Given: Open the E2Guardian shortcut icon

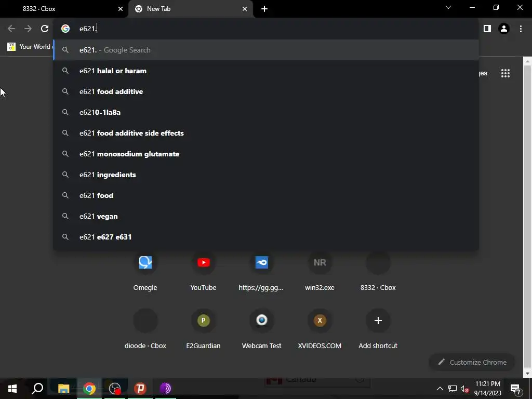Looking at the screenshot, I should [x=203, y=320].
